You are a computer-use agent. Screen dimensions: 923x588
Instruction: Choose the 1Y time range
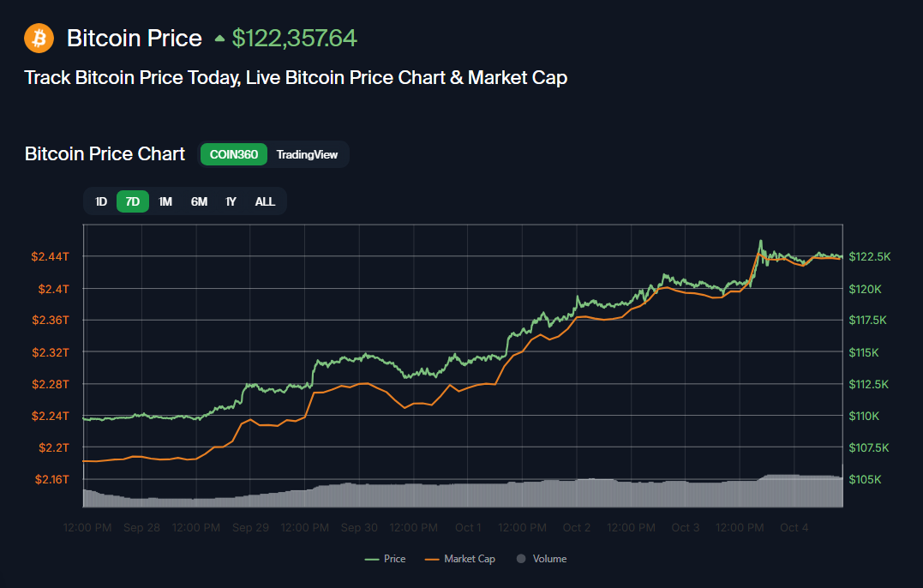231,201
